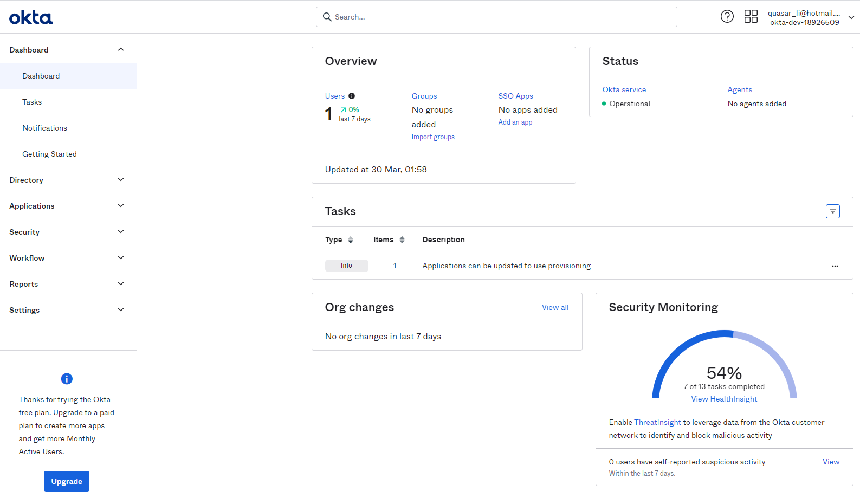Open the Tasks filter icon

pyautogui.click(x=833, y=211)
